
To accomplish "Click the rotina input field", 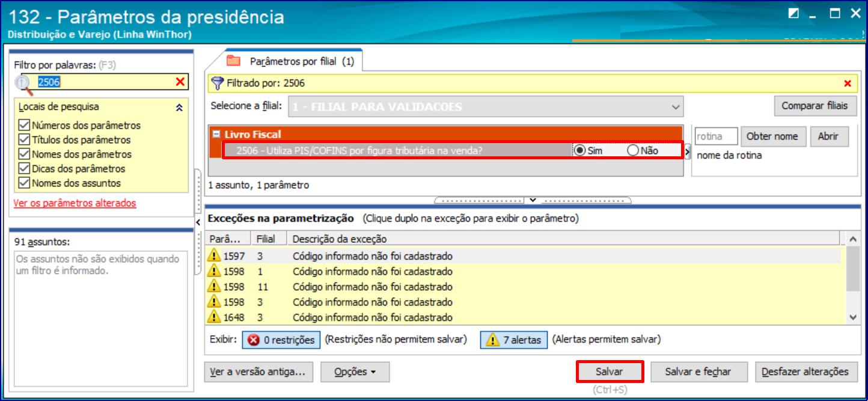I will [716, 136].
